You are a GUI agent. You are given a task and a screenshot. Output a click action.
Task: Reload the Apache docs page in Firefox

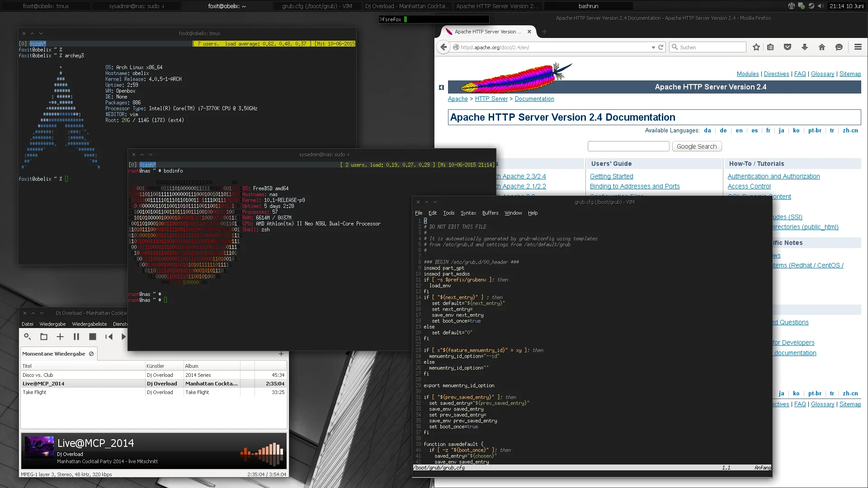point(660,47)
